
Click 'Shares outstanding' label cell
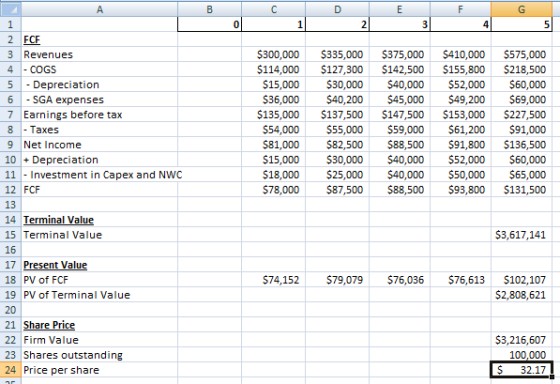pyautogui.click(x=100, y=355)
